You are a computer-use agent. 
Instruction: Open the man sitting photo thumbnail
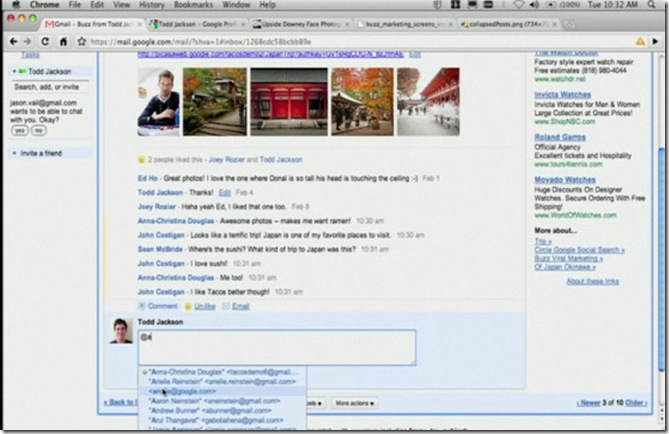pos(159,102)
